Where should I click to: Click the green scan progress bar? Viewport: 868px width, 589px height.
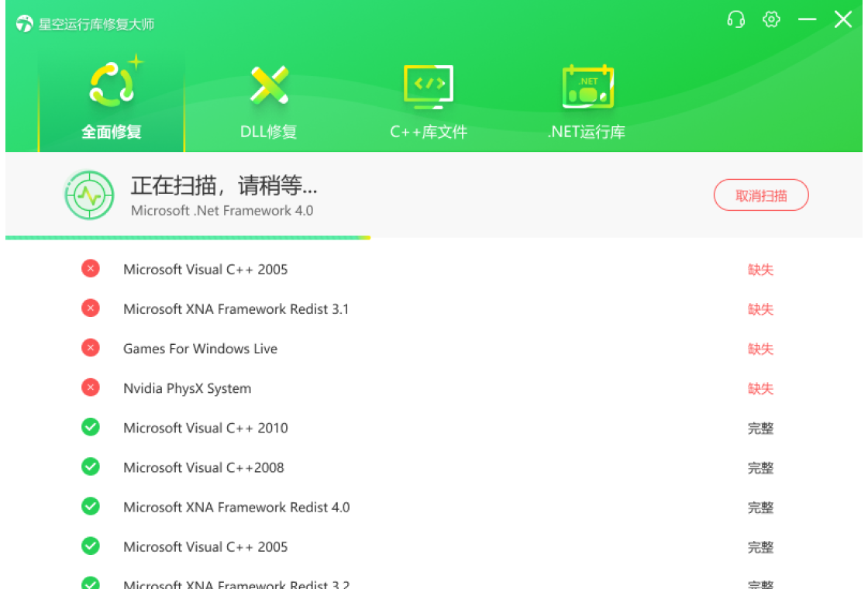(188, 237)
